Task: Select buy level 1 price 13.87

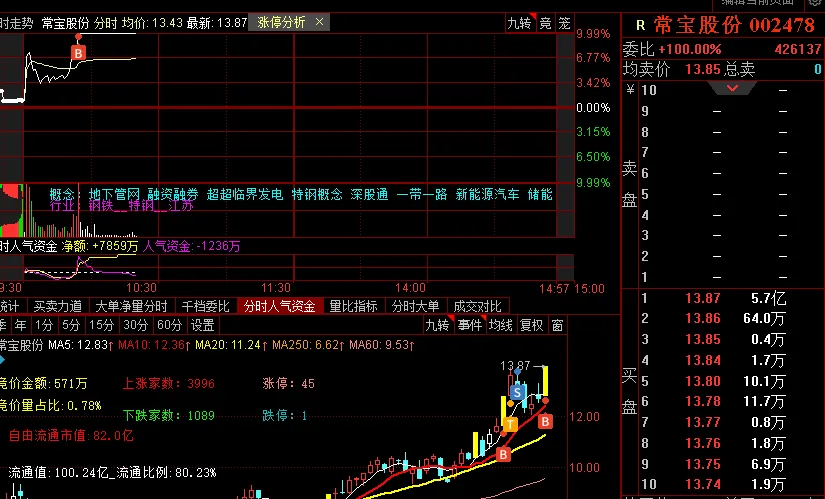Action: click(702, 298)
